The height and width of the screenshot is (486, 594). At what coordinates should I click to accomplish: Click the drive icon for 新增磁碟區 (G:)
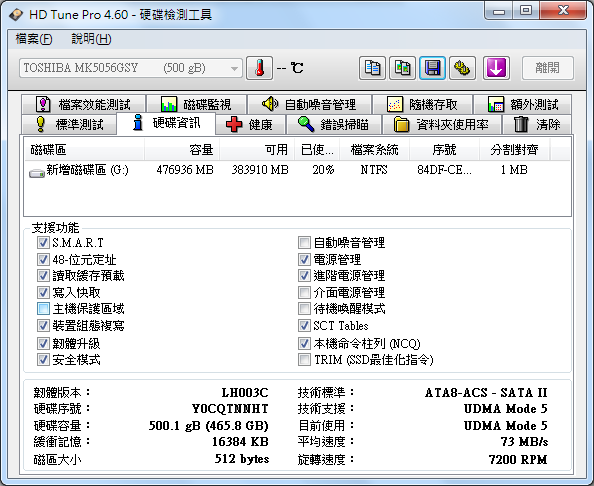37,173
